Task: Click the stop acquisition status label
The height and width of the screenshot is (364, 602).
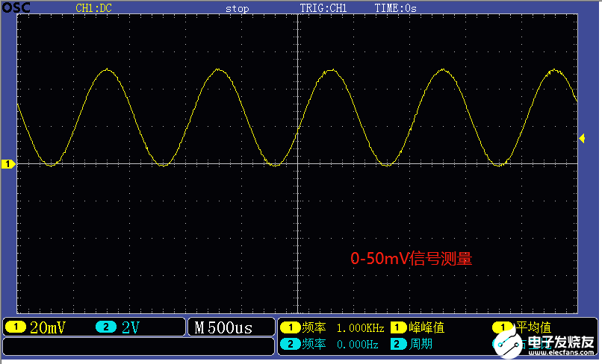Action: [x=237, y=9]
